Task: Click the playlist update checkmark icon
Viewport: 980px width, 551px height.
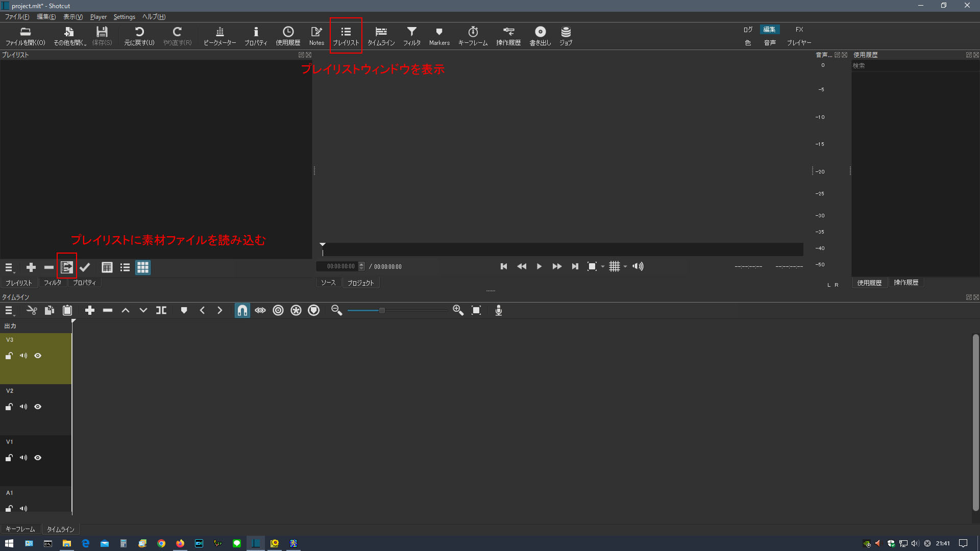Action: pyautogui.click(x=85, y=267)
